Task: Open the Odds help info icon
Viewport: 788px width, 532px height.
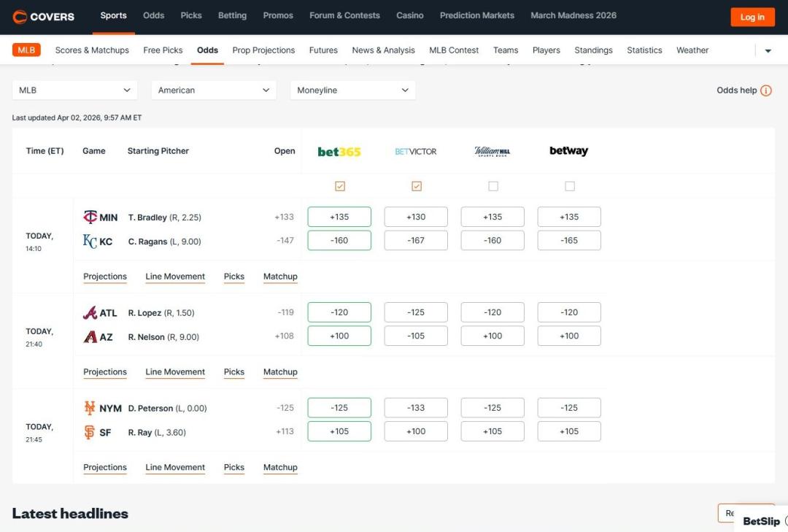Action: [x=765, y=90]
